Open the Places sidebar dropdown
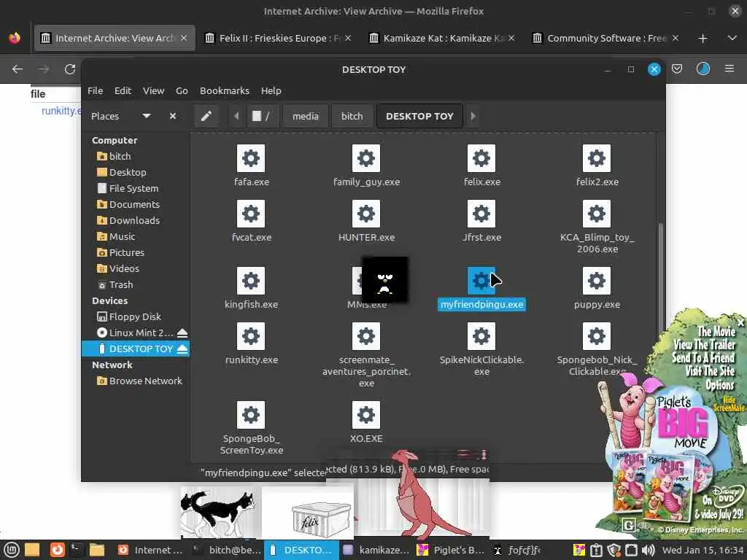 (147, 116)
